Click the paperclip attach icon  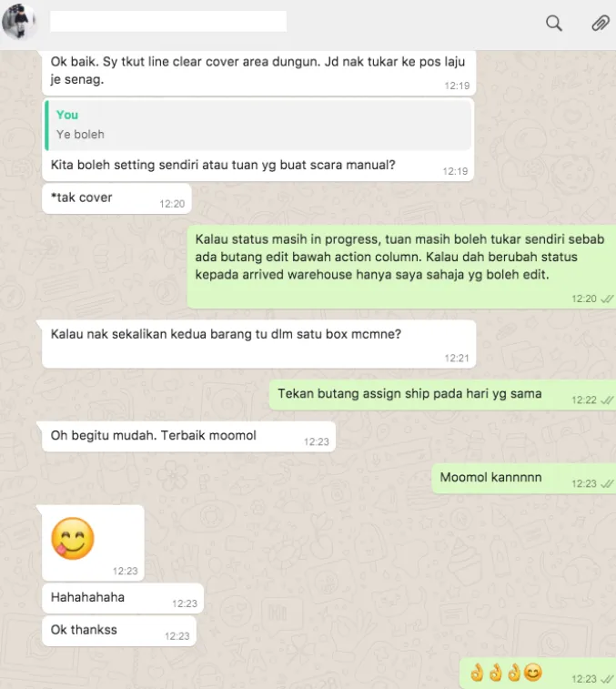601,23
